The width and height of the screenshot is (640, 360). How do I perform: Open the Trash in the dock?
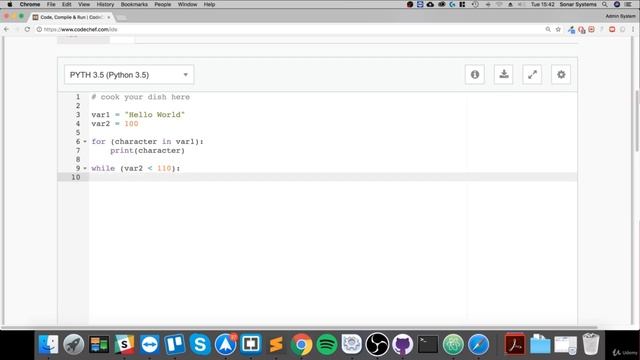pos(591,344)
